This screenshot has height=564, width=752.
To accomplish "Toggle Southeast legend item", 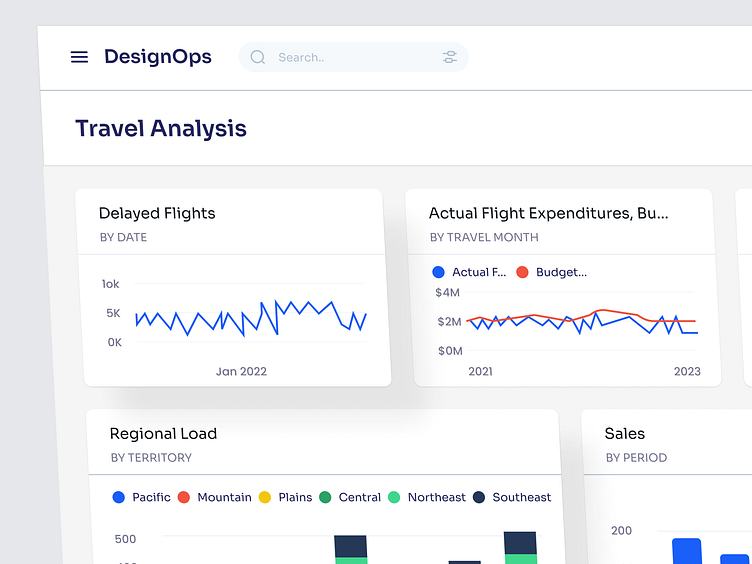I will pyautogui.click(x=512, y=497).
